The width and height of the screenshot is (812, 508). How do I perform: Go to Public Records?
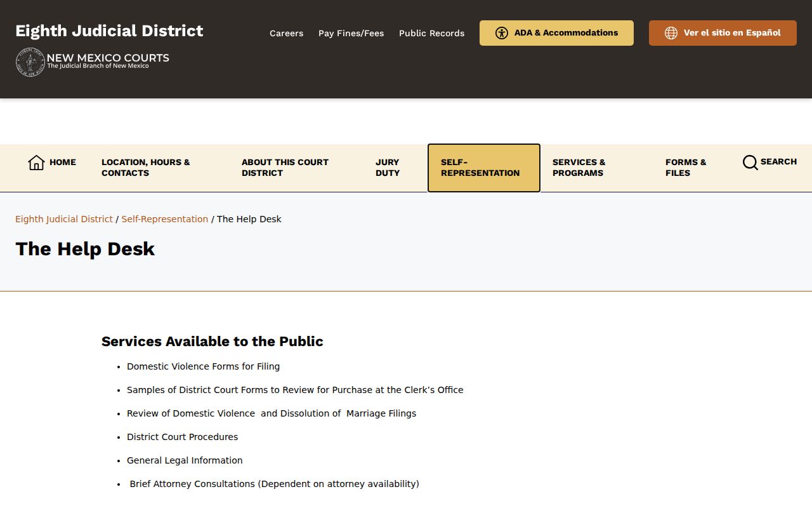pos(431,33)
